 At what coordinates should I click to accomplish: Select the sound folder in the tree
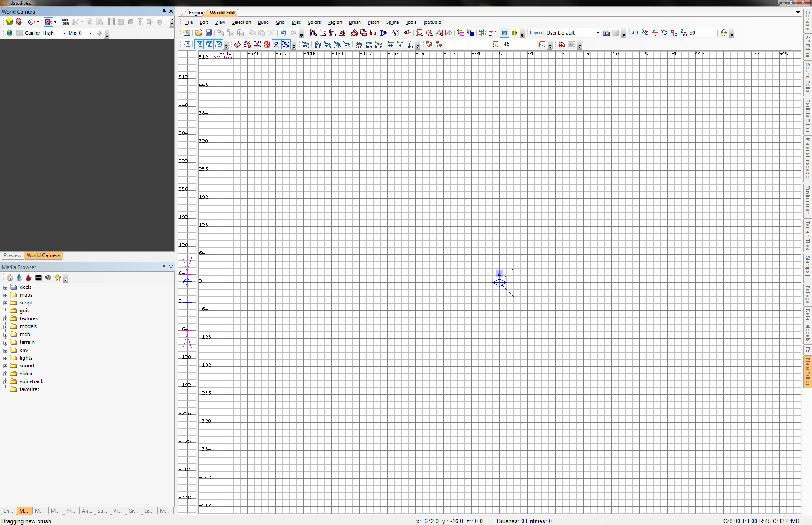click(x=27, y=366)
